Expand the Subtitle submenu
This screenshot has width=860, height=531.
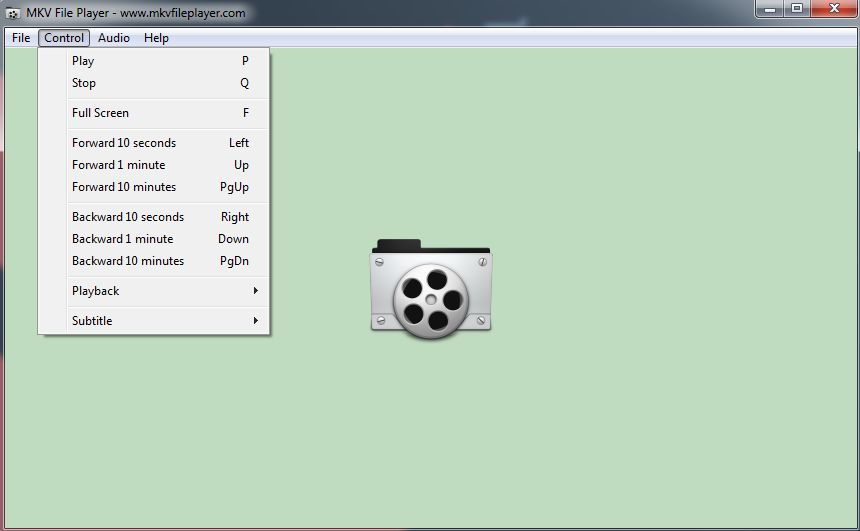(154, 320)
